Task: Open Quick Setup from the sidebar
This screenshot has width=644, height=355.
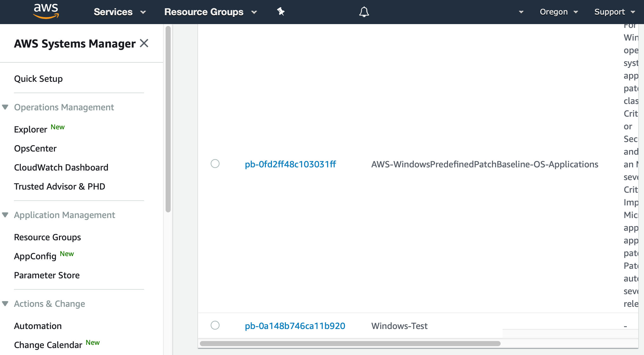Action: [x=38, y=79]
